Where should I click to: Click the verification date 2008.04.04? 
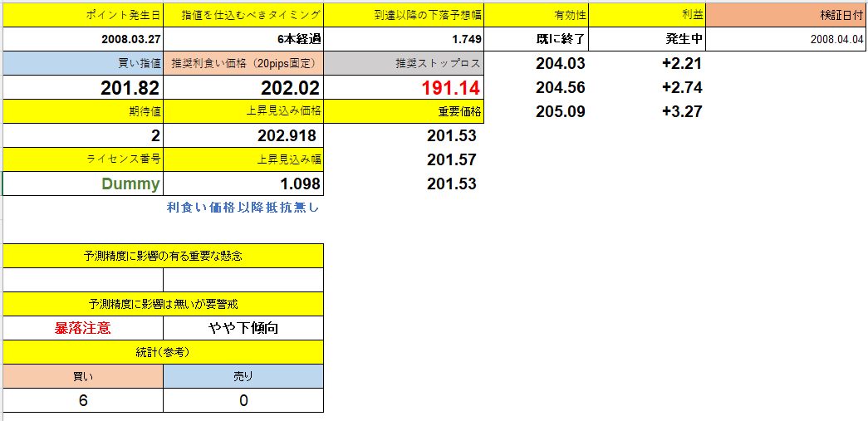pos(786,39)
